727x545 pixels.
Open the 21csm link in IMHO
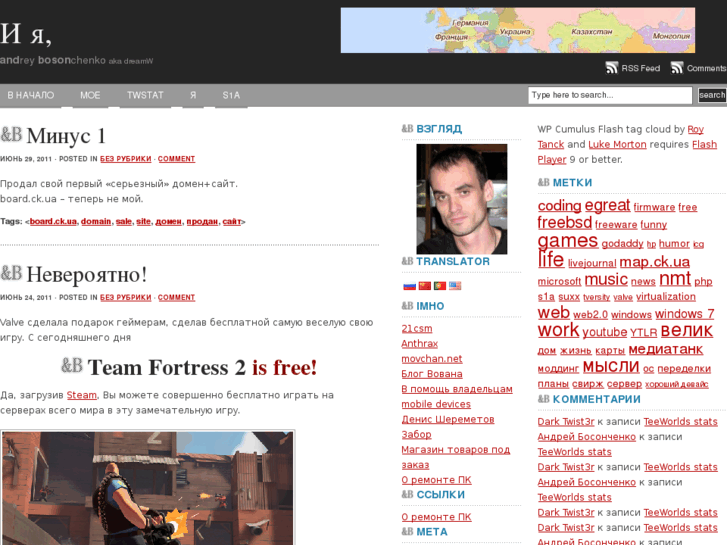[417, 328]
